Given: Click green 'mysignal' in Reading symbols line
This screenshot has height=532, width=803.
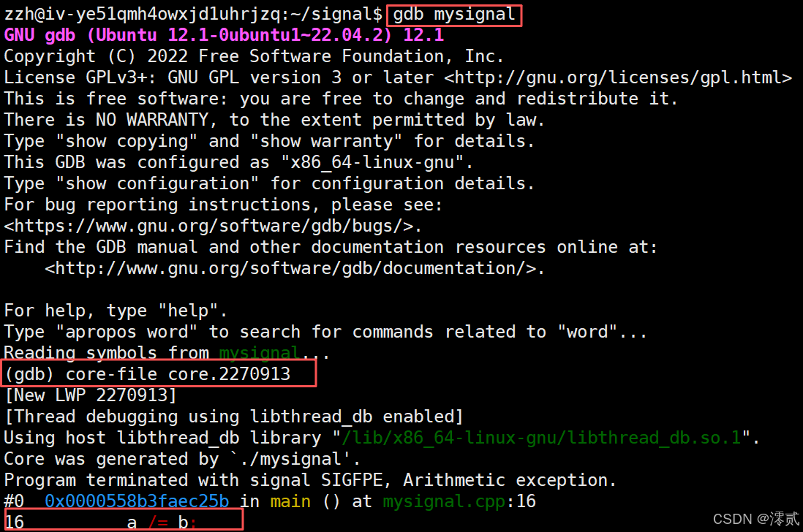Looking at the screenshot, I should point(260,353).
